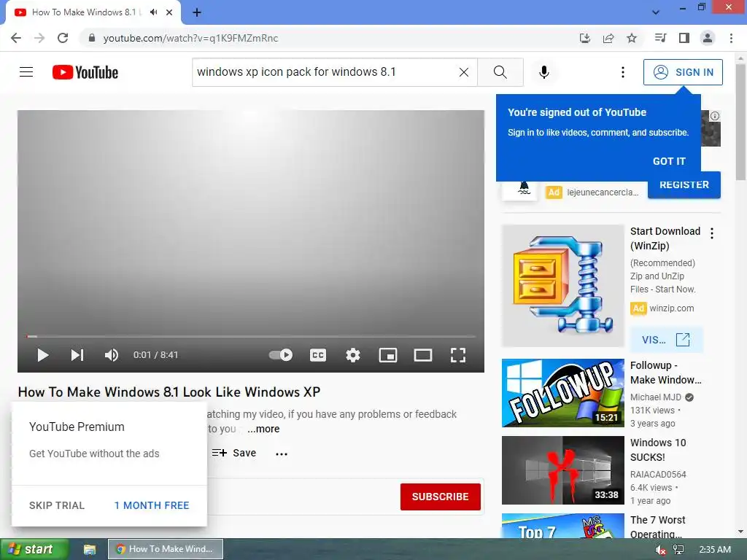
Task: Seek along the video progress bar
Action: (251, 336)
